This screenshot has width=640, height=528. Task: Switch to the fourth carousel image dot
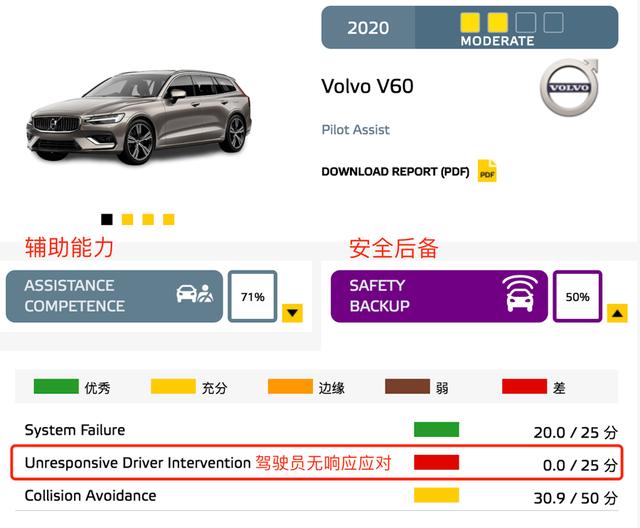point(169,220)
